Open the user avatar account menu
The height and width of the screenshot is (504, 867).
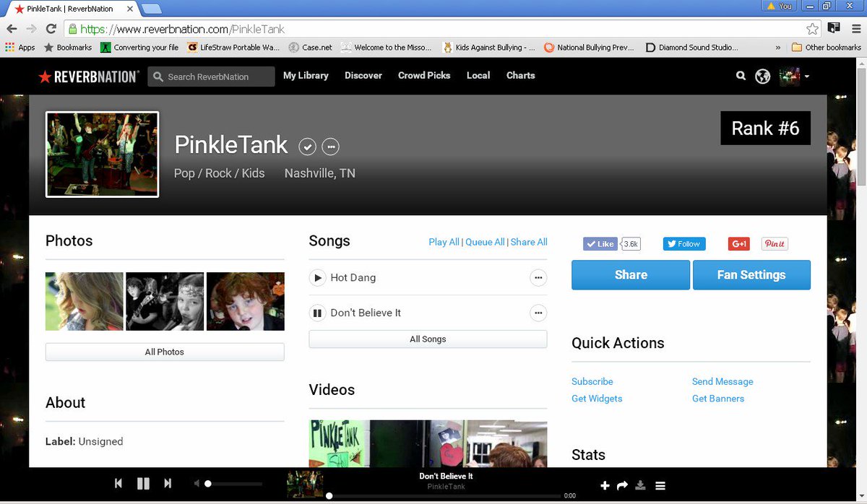[794, 76]
